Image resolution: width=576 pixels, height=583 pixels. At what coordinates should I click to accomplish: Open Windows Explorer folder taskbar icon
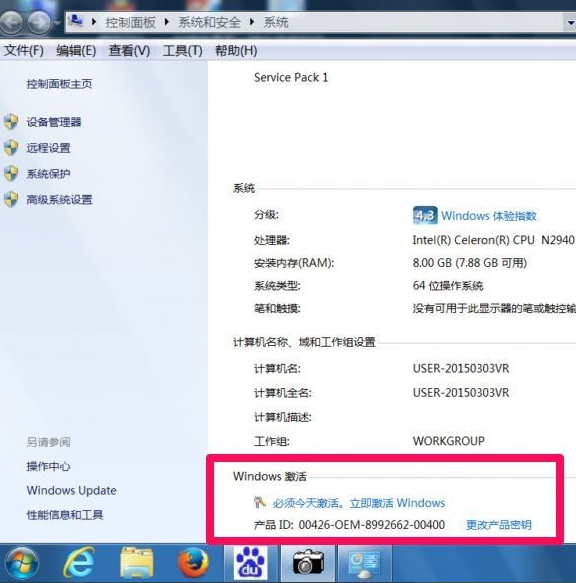136,563
